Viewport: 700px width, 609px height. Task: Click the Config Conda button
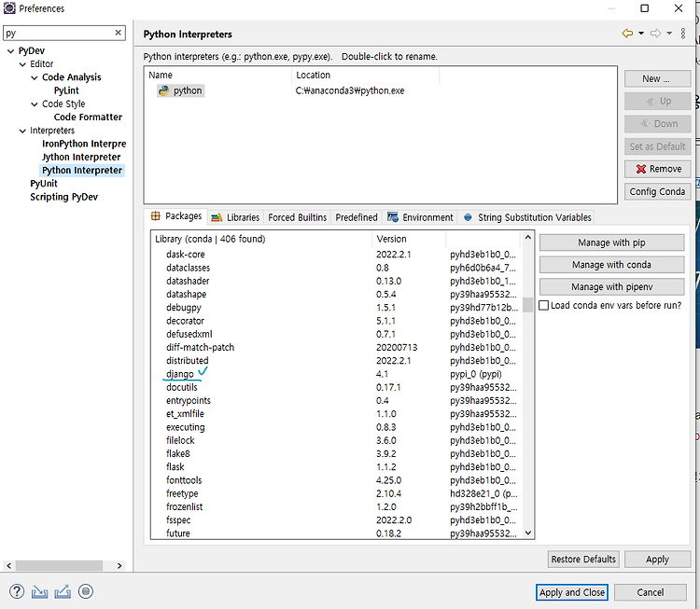[x=657, y=191]
